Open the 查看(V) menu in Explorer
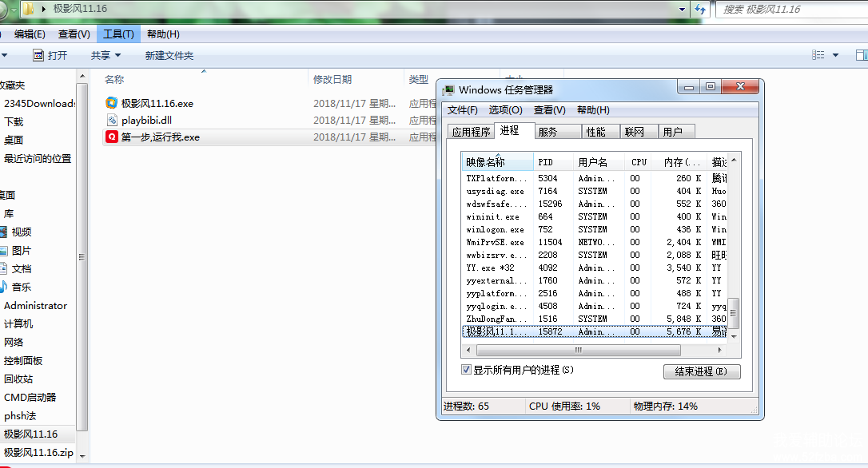 click(x=74, y=34)
